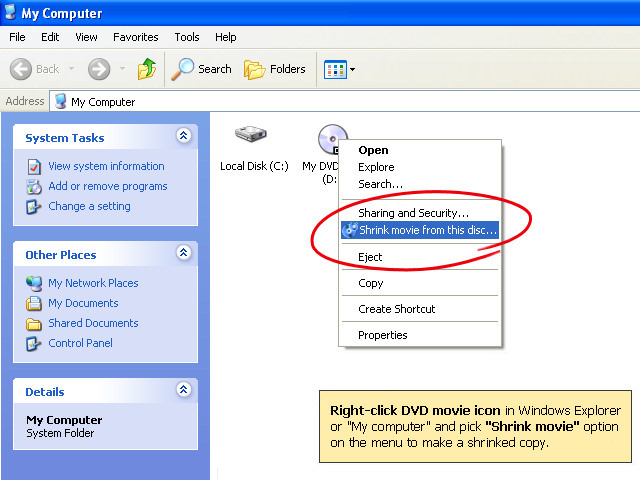Choose Explore in the context menu

[x=420, y=167]
